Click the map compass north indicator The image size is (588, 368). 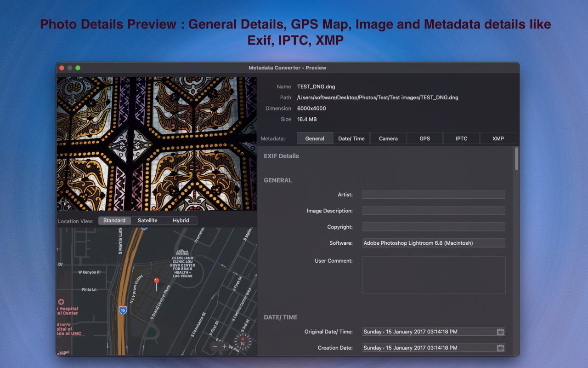(x=243, y=343)
